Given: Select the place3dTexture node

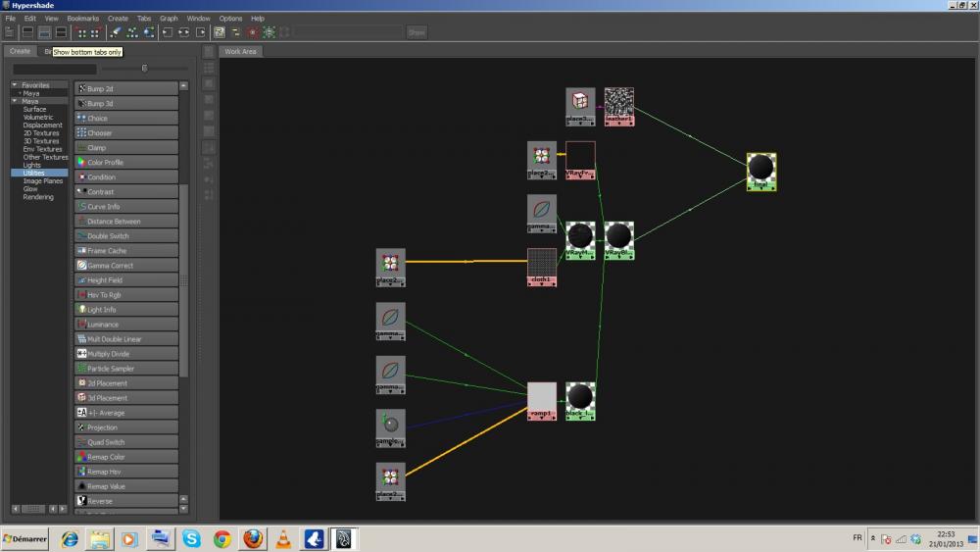Looking at the screenshot, I should click(580, 107).
